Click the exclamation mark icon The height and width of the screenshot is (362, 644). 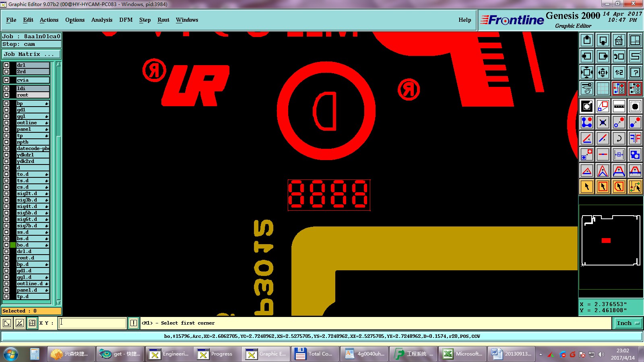(x=134, y=323)
